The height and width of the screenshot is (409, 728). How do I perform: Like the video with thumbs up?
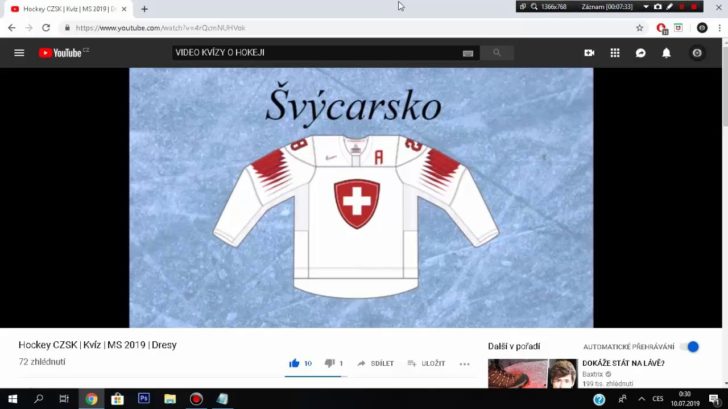coord(295,363)
